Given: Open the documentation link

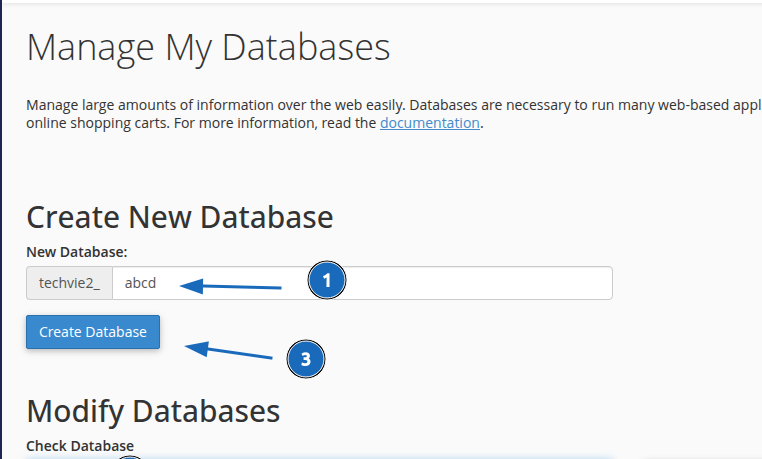Looking at the screenshot, I should pyautogui.click(x=430, y=124).
